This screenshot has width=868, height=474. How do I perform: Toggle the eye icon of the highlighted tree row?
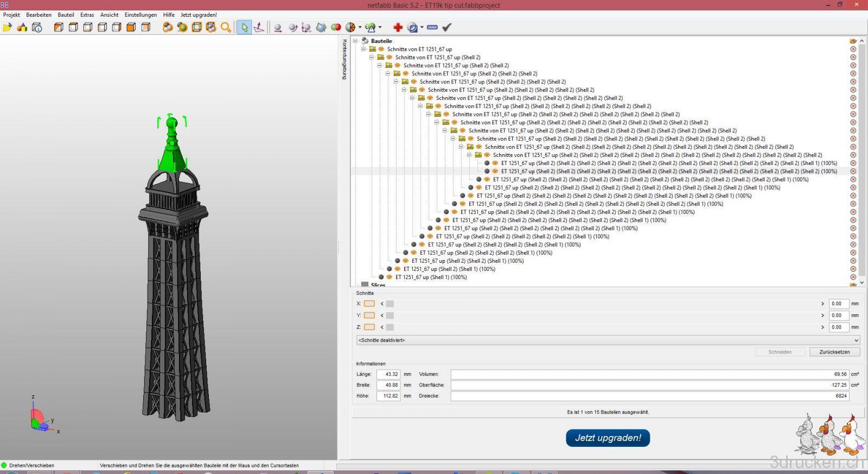(495, 171)
